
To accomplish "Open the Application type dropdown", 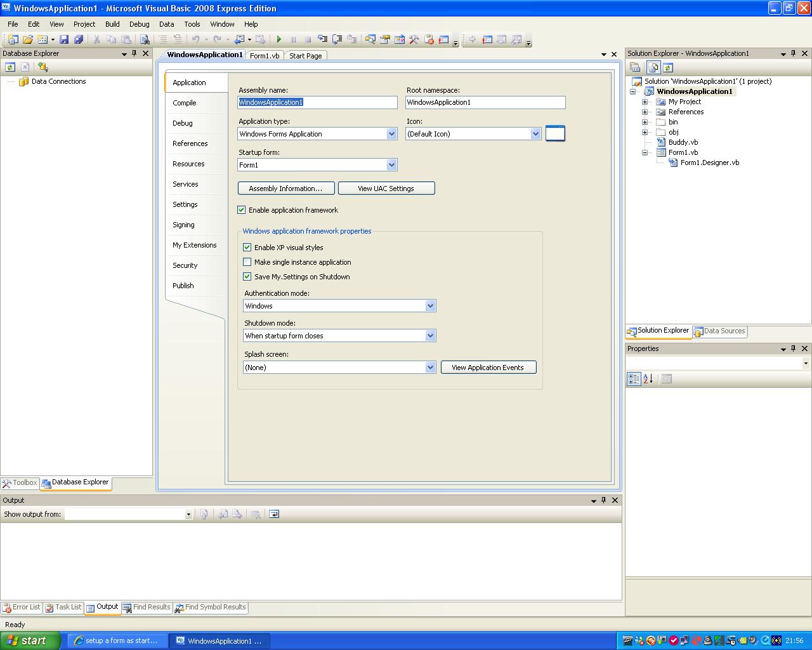I will coord(391,134).
